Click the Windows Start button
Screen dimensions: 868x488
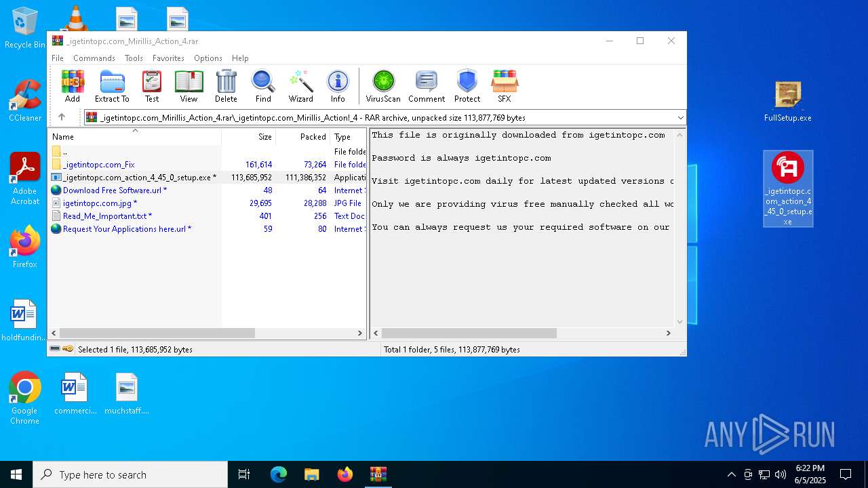(x=16, y=474)
